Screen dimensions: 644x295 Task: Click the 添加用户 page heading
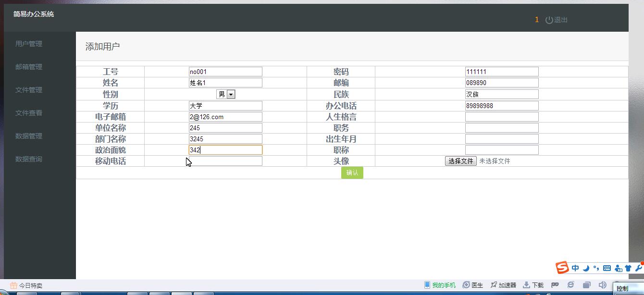pyautogui.click(x=102, y=47)
